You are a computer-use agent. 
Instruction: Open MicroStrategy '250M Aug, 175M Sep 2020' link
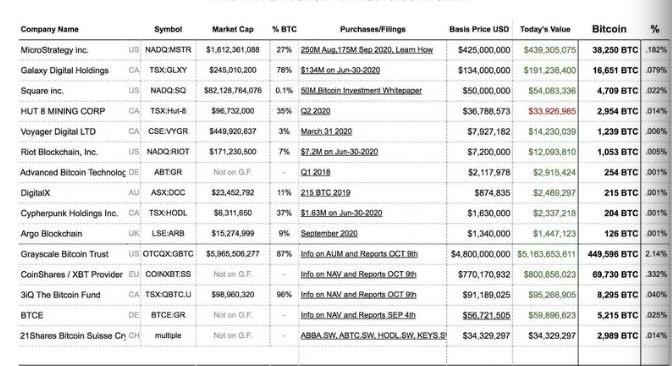pos(367,50)
